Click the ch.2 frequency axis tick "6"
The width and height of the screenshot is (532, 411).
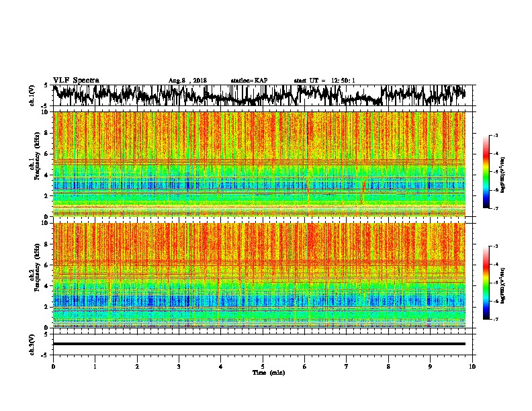pyautogui.click(x=46, y=265)
